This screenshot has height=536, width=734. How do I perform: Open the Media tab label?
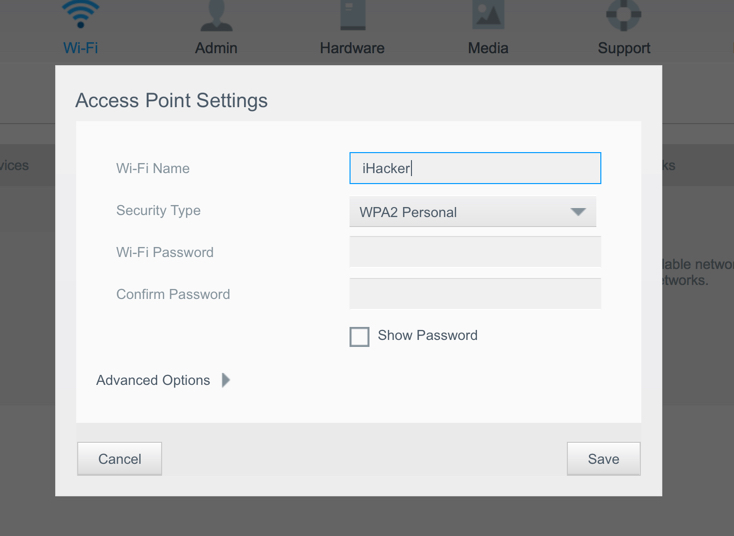[488, 48]
